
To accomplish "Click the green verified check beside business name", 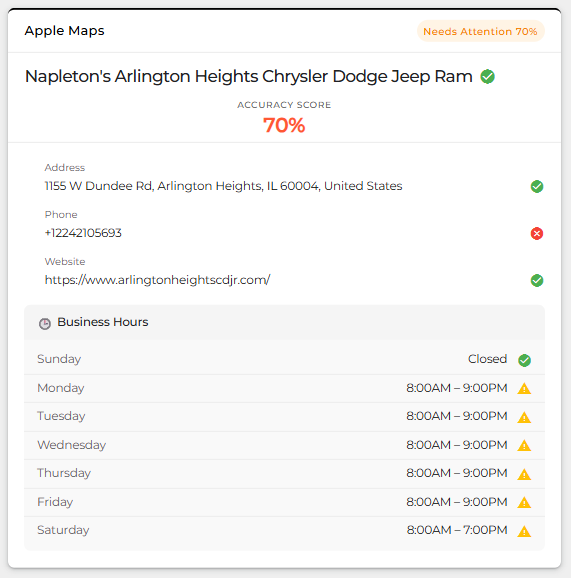I will click(487, 77).
